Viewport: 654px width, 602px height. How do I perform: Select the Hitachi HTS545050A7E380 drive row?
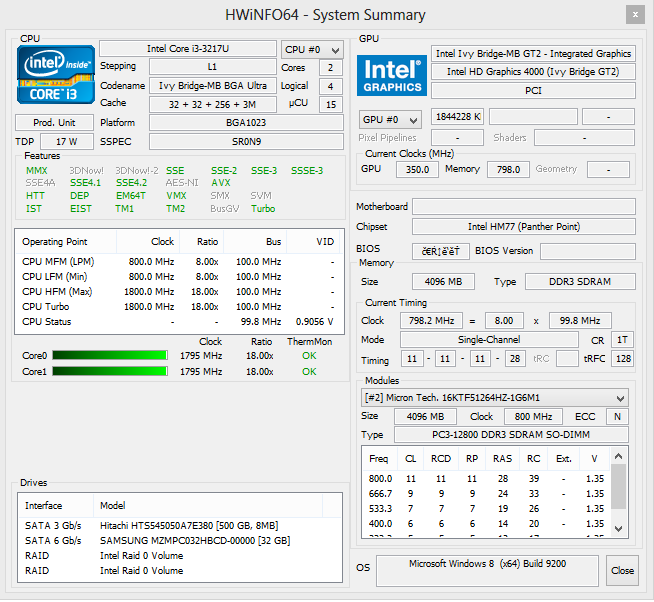[x=180, y=526]
